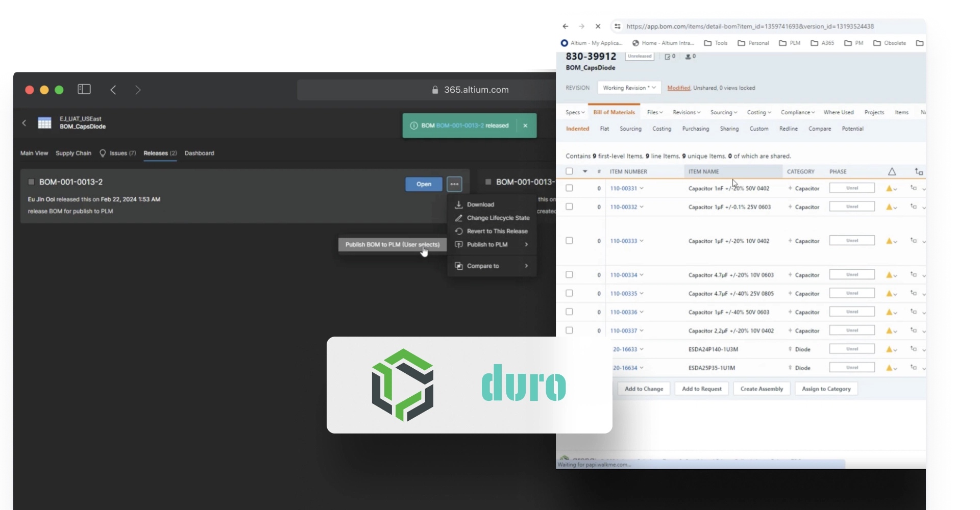
Task: Choose Change Lifecycle State from the menu
Action: tap(492, 218)
